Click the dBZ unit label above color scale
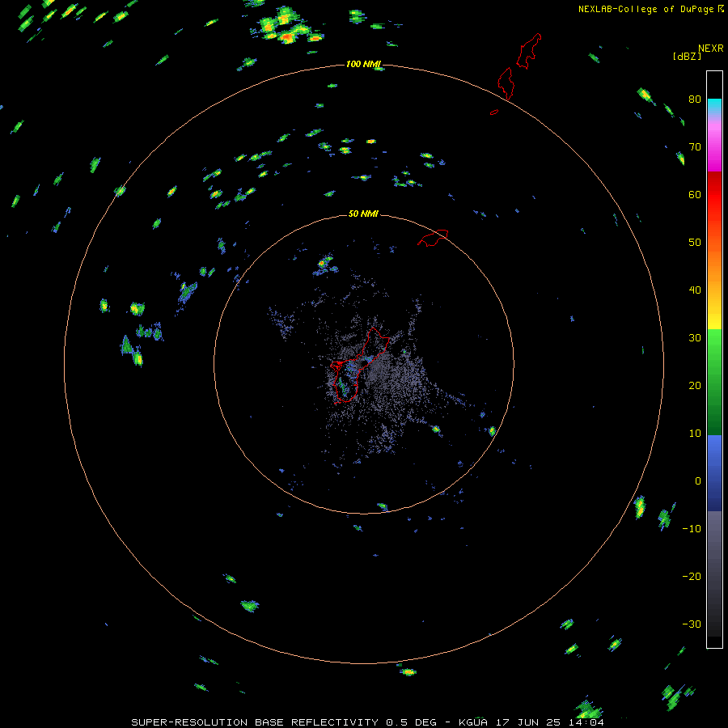 [x=687, y=56]
